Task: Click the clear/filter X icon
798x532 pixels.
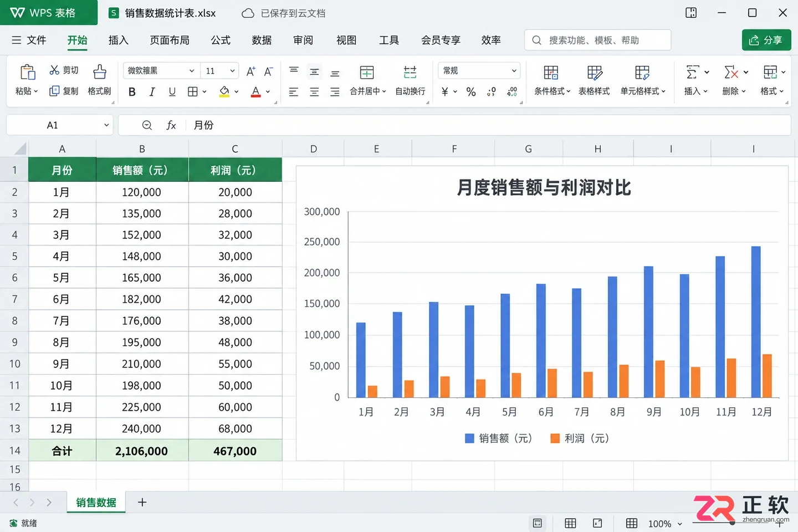Action: click(x=731, y=72)
